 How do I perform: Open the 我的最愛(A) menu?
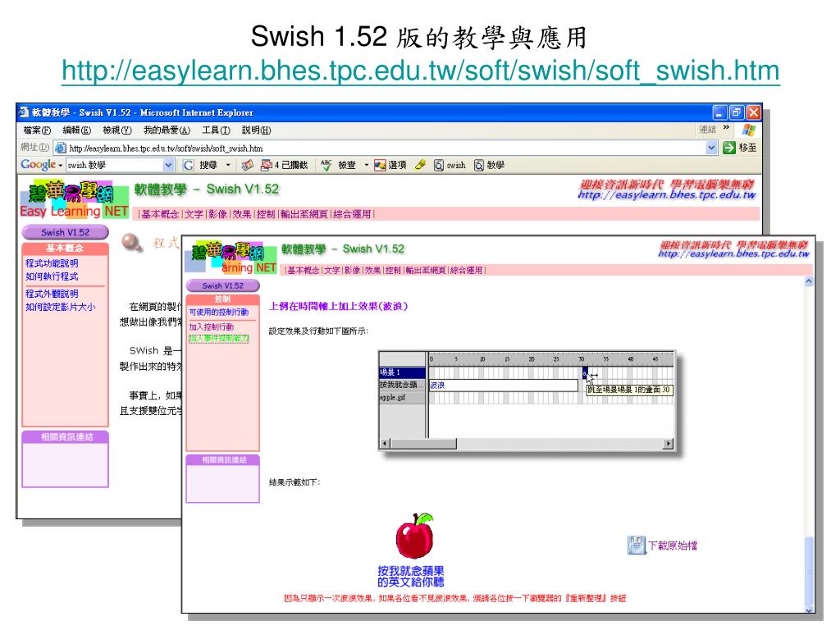(x=167, y=130)
